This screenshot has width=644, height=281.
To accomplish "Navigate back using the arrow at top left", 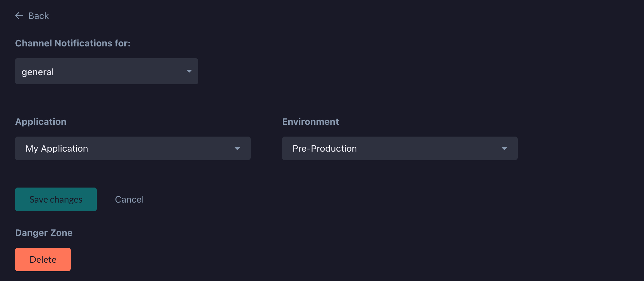I will tap(19, 15).
